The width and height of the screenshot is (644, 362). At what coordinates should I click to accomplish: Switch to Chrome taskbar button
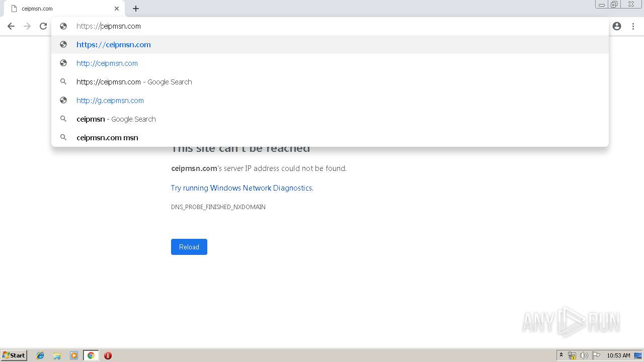pyautogui.click(x=91, y=355)
